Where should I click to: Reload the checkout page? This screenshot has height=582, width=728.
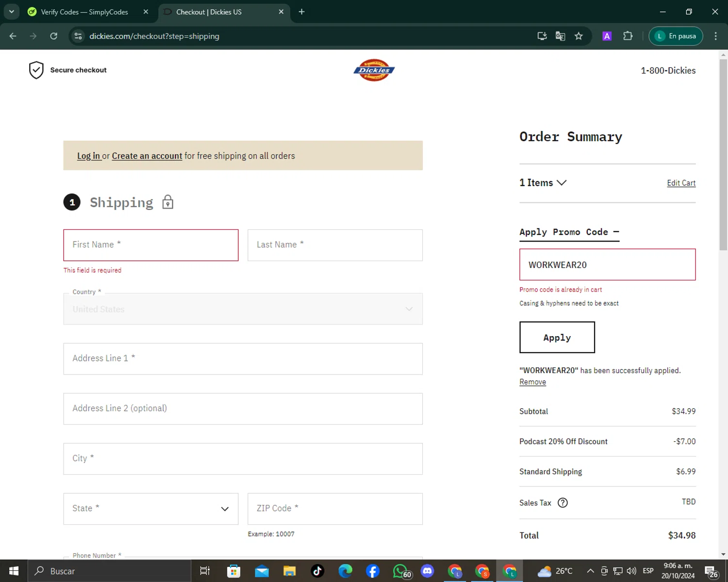[54, 36]
